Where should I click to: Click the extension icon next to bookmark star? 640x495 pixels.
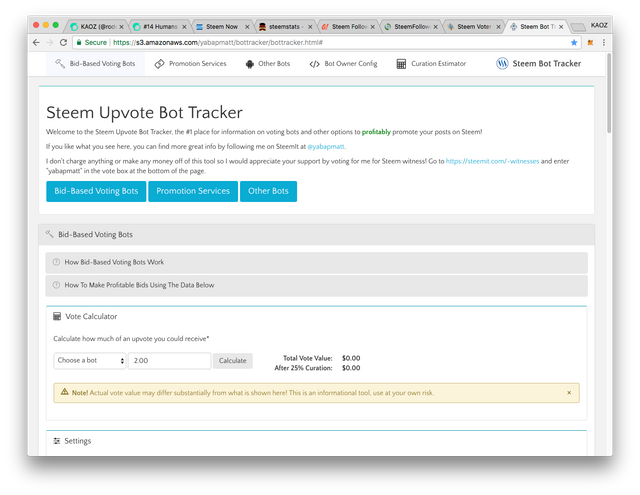(590, 42)
